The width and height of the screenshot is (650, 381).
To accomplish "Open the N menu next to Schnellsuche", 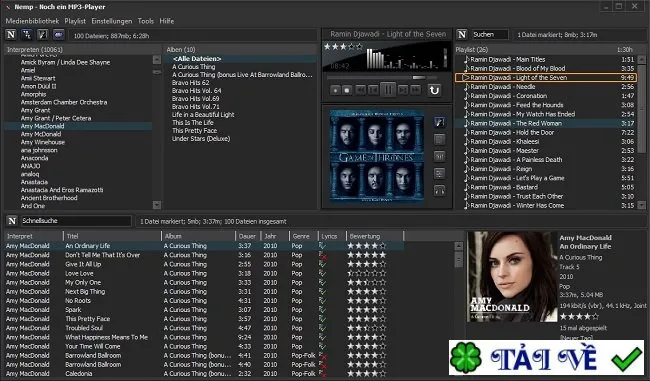I will 12,221.
